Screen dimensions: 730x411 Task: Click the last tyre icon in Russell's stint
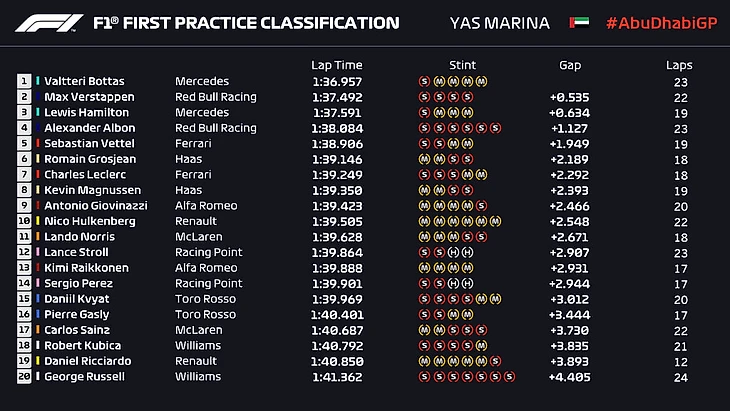point(510,377)
